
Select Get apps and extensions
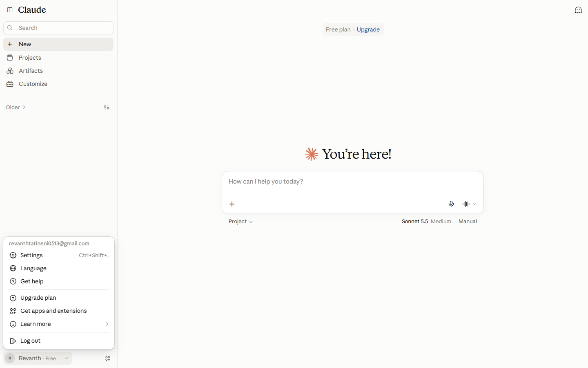click(59, 311)
